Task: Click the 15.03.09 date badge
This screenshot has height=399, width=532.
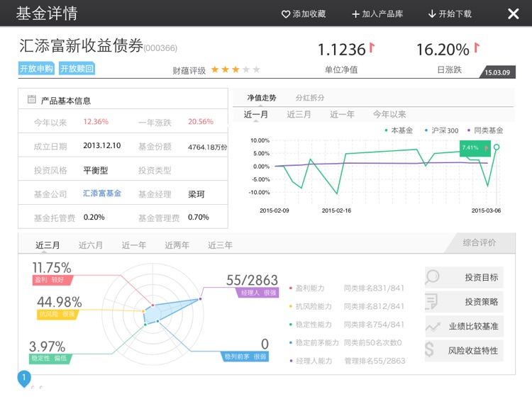Action: 497,72
